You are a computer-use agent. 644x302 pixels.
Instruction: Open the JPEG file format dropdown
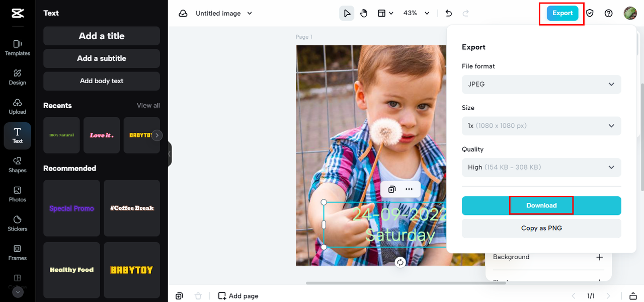[541, 84]
